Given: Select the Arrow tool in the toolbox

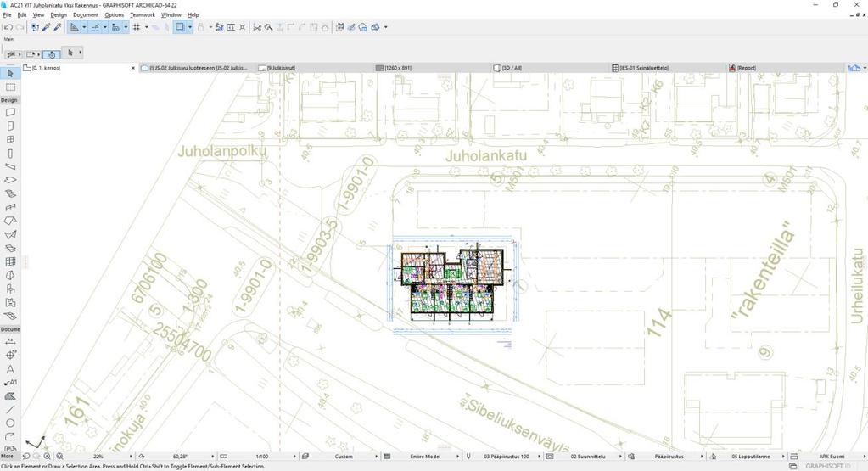Looking at the screenshot, I should click(10, 74).
